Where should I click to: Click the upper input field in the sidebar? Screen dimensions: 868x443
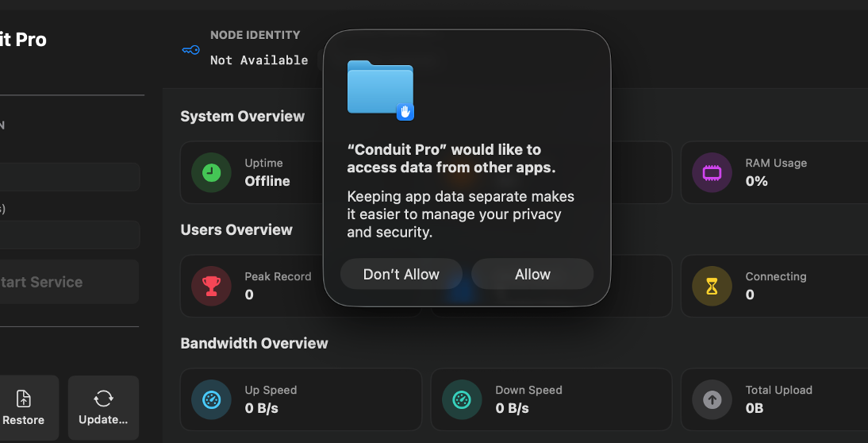[x=68, y=177]
